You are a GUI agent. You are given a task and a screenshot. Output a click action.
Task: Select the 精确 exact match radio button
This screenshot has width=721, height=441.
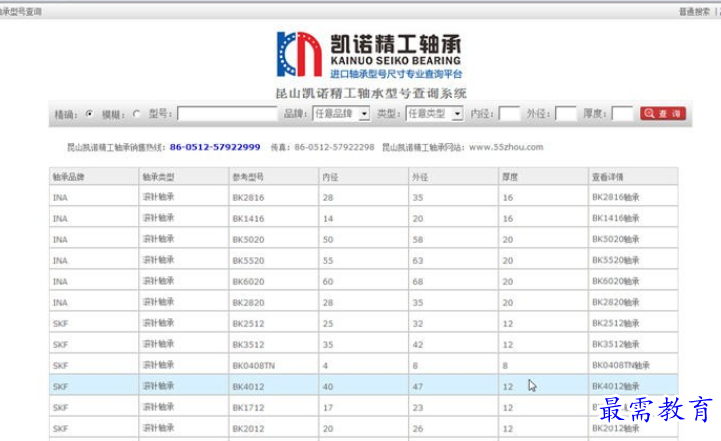[90, 114]
